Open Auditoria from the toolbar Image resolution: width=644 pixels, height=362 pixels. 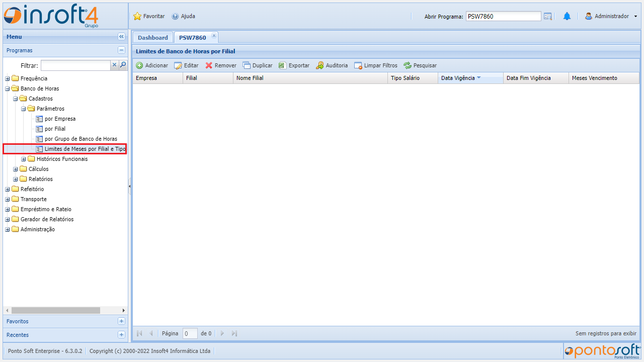(319, 65)
